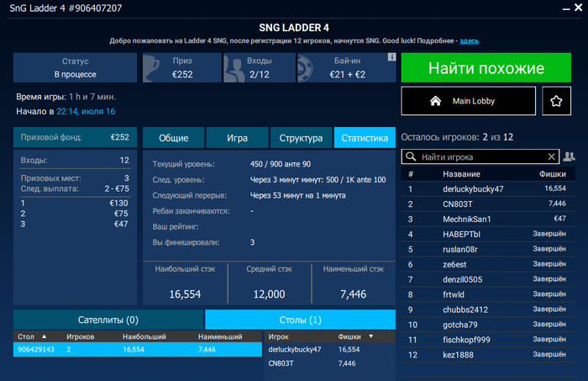Viewport: 588px width, 381px height.
Task: Click the magnifier search icon
Action: click(411, 156)
